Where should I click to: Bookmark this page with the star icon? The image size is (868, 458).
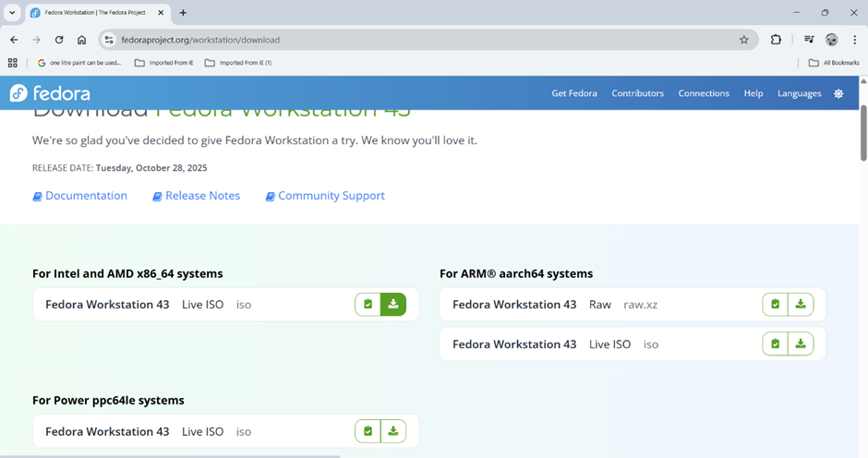pyautogui.click(x=743, y=40)
